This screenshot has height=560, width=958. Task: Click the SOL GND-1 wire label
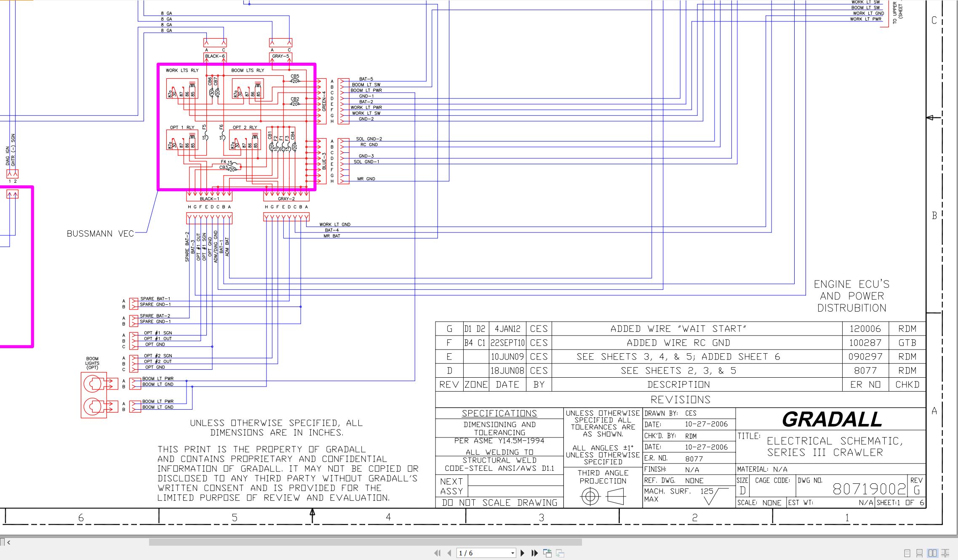pos(366,162)
